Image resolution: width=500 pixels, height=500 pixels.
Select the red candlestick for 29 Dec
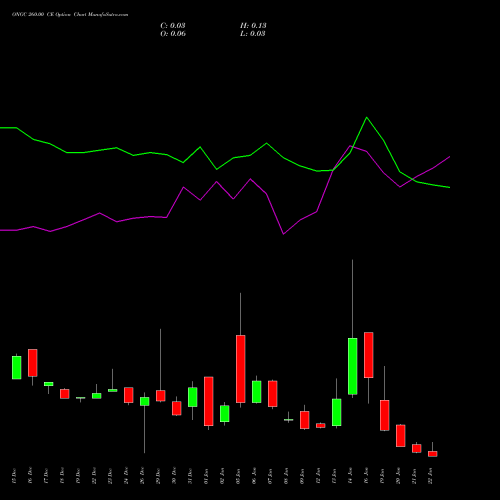tap(161, 396)
